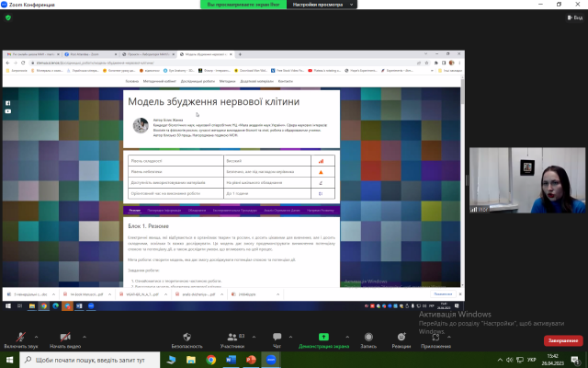Open Методичний кабінет in the site navigation

[x=159, y=81]
